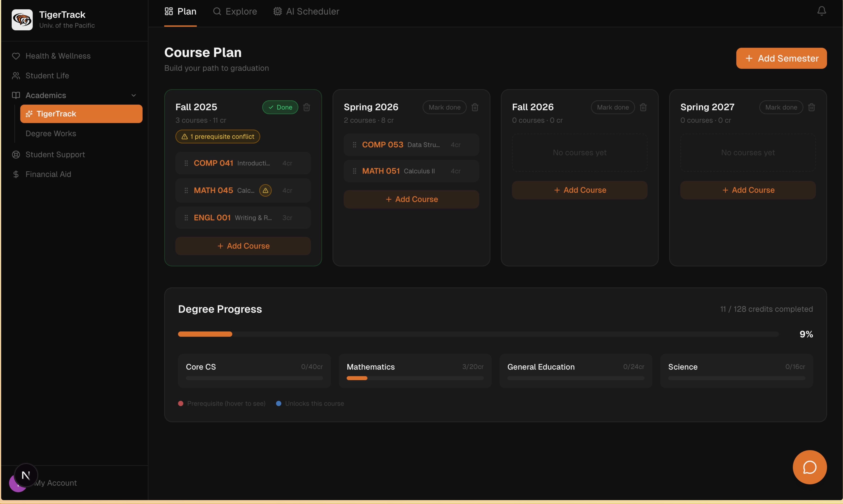Collapse the Academics section chevron
The image size is (843, 504).
[133, 95]
